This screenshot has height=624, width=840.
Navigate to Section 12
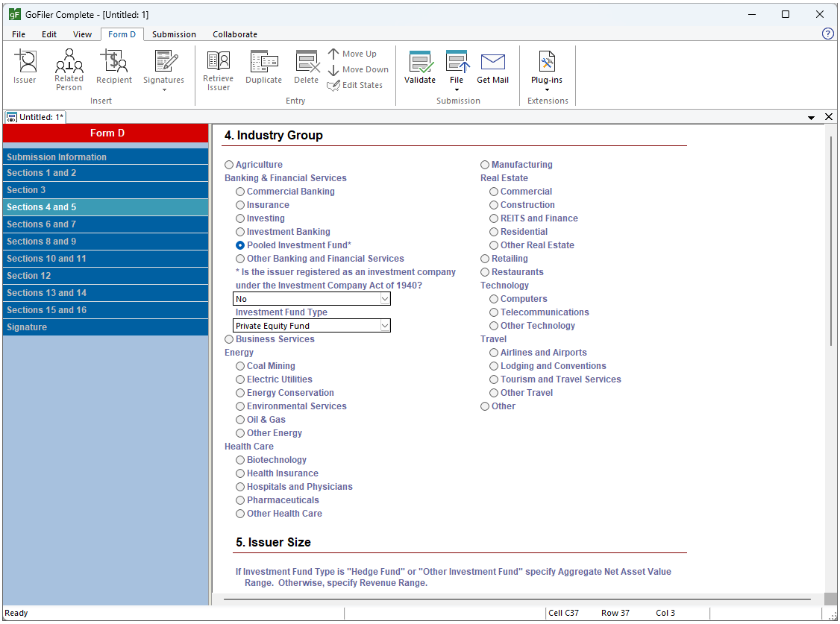105,276
